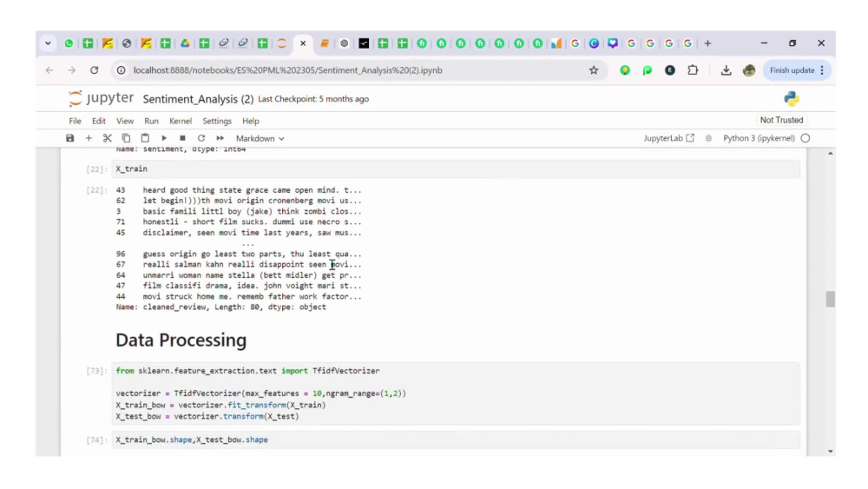Screen dimensions: 868x489
Task: Click the yellow-green lightbulb extension icon
Action: pos(625,70)
